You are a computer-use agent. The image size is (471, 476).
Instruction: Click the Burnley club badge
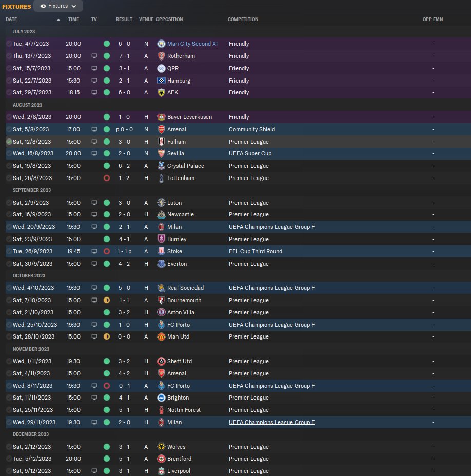point(161,239)
